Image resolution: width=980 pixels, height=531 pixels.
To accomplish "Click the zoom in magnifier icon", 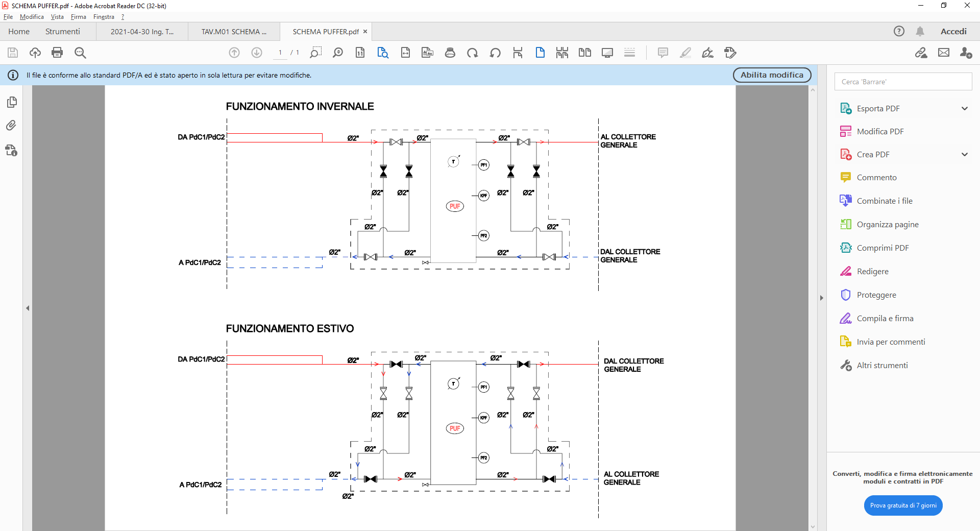I will (338, 53).
